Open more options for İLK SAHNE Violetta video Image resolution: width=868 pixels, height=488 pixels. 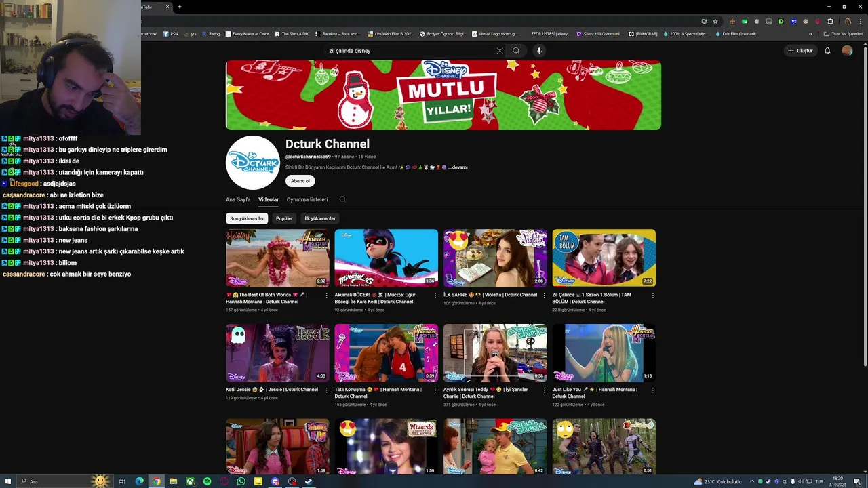coord(544,296)
